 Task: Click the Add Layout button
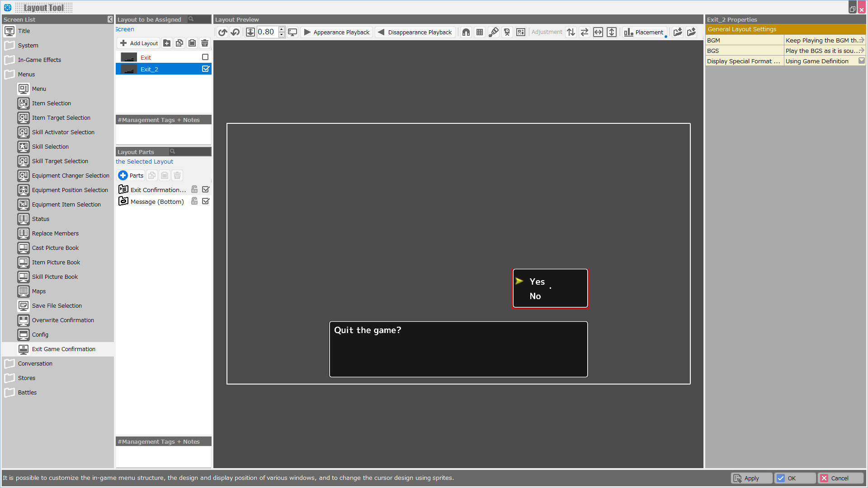(x=139, y=43)
